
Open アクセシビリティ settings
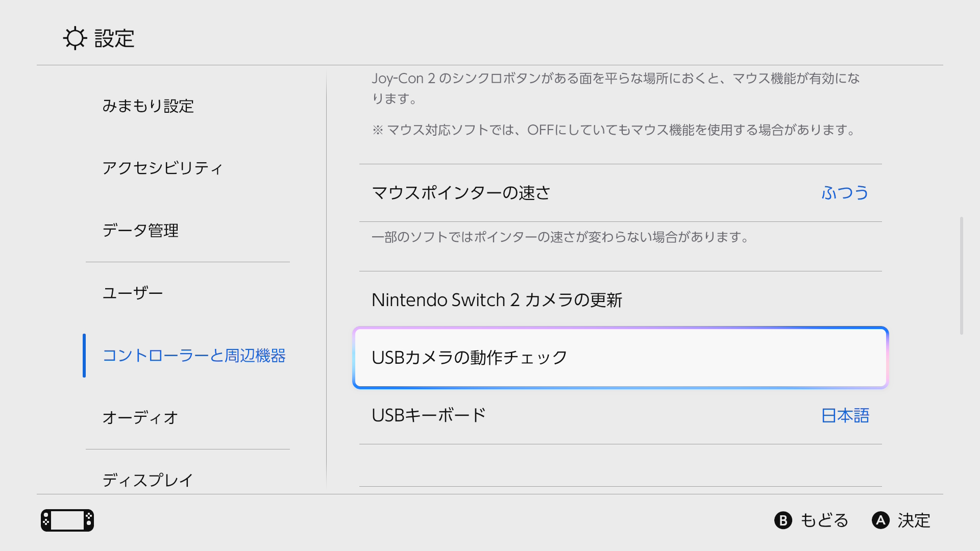163,168
